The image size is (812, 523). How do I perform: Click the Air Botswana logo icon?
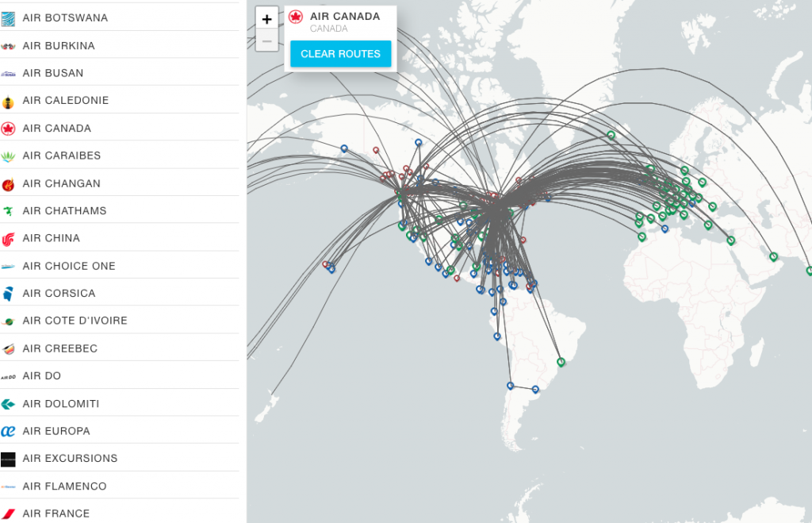[8, 19]
